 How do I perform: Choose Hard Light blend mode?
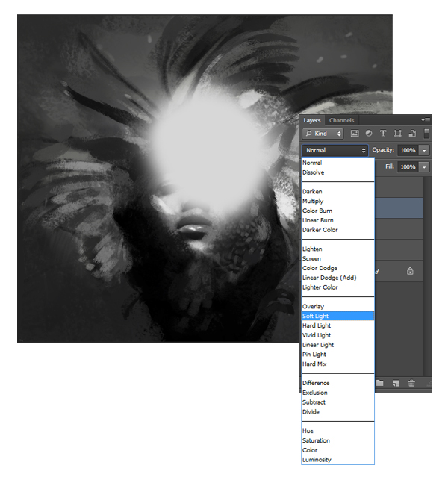(337, 325)
